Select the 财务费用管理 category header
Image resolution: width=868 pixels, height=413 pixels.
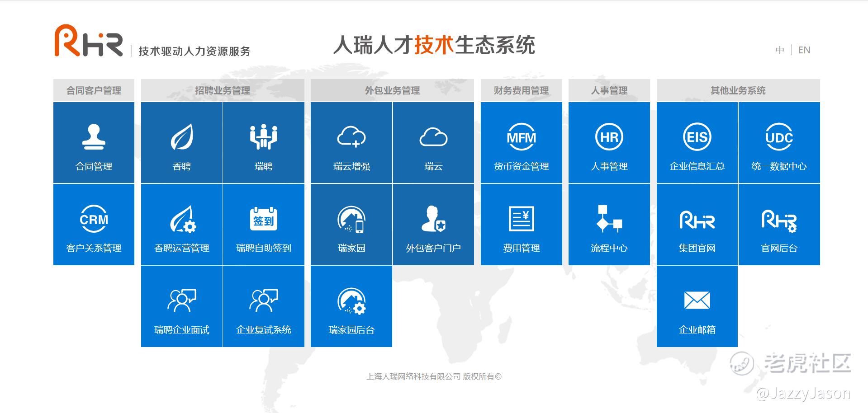[x=521, y=90]
